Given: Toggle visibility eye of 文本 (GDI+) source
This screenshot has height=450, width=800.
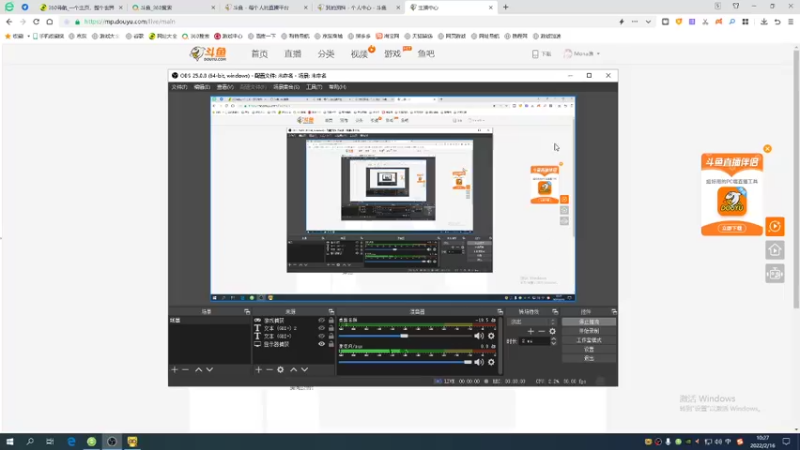Looking at the screenshot, I should 321,336.
